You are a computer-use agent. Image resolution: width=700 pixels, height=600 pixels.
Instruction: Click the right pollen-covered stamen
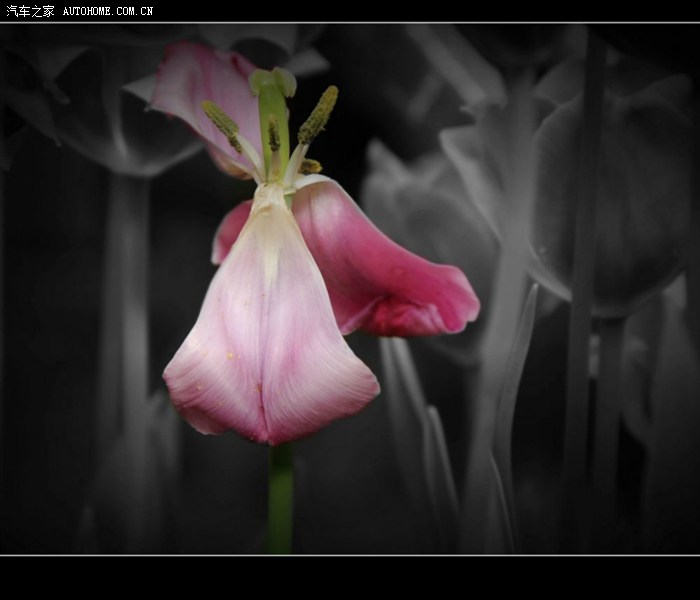coord(318,115)
